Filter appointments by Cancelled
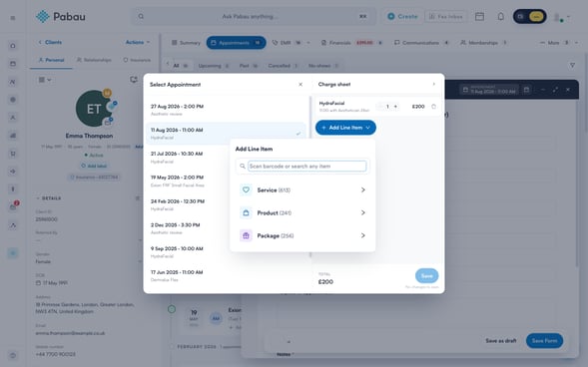This screenshot has width=588, height=367. [x=283, y=66]
